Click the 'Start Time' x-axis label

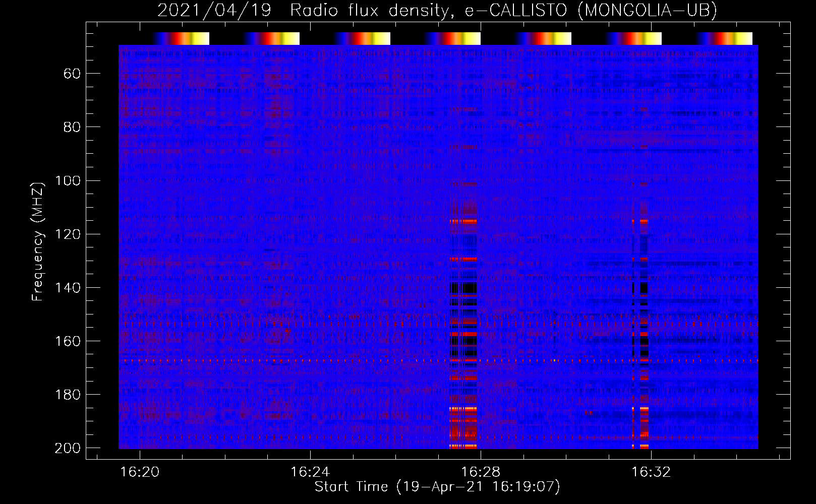437,487
